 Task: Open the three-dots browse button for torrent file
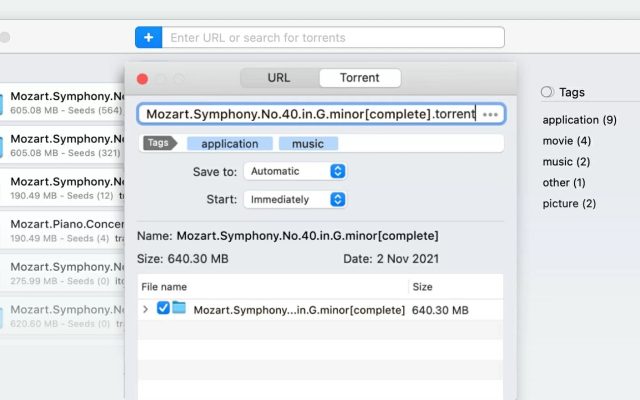[490, 114]
